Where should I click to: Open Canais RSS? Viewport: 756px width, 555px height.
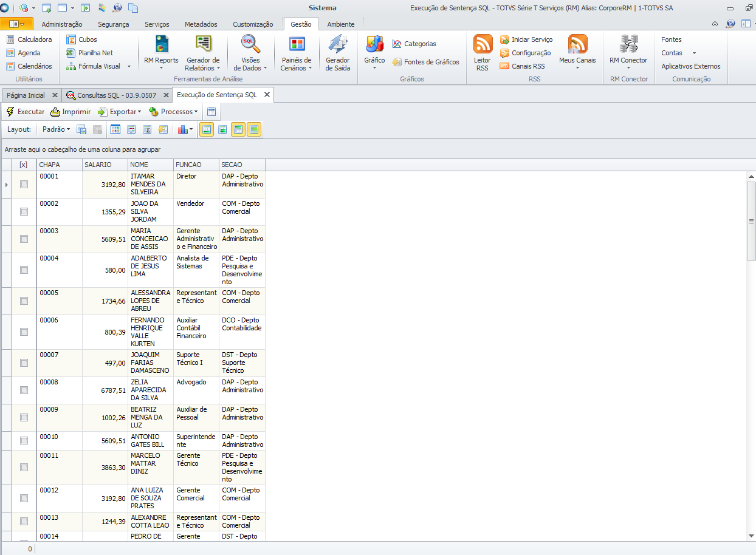(x=522, y=66)
